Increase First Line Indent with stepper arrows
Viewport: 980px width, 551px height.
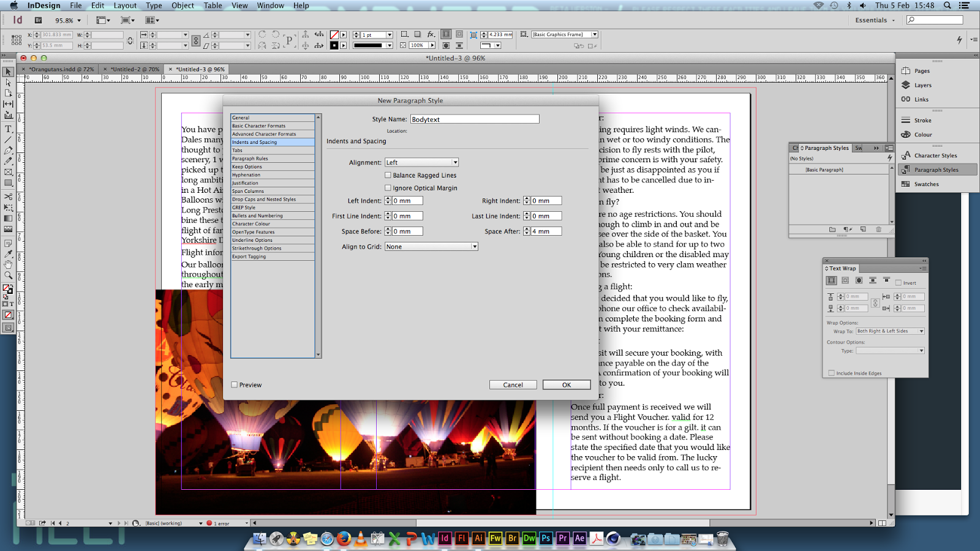[x=388, y=214]
